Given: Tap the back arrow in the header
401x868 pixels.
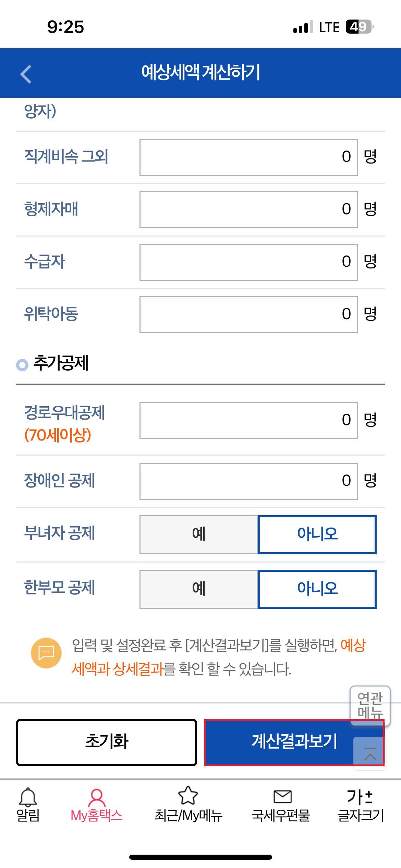Looking at the screenshot, I should point(26,73).
